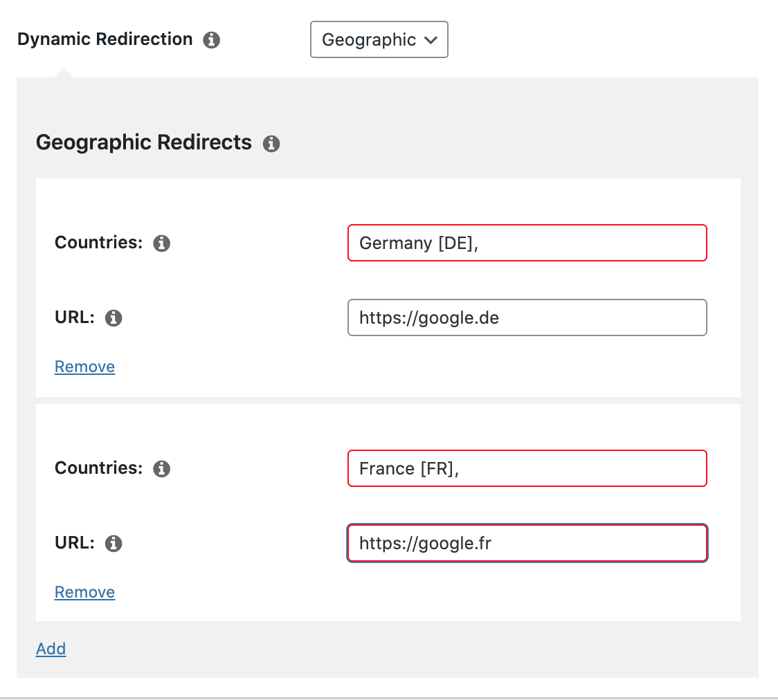Click Countries info icon in Germany redirect
The width and height of the screenshot is (778, 700).
[161, 243]
